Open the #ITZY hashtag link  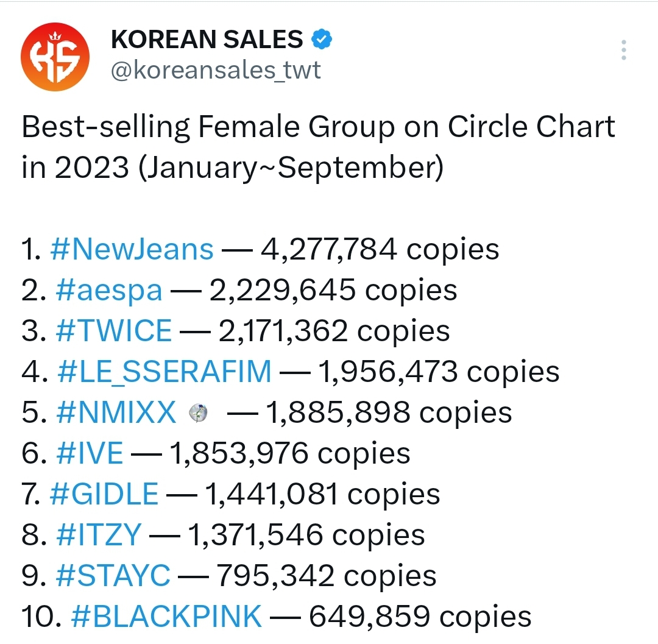(97, 535)
